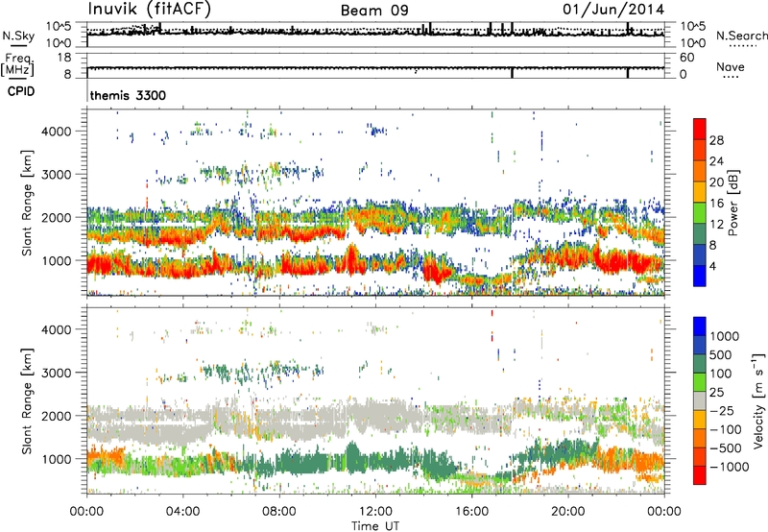Click the 'Nave' legend label
768x532 pixels.
(731, 66)
